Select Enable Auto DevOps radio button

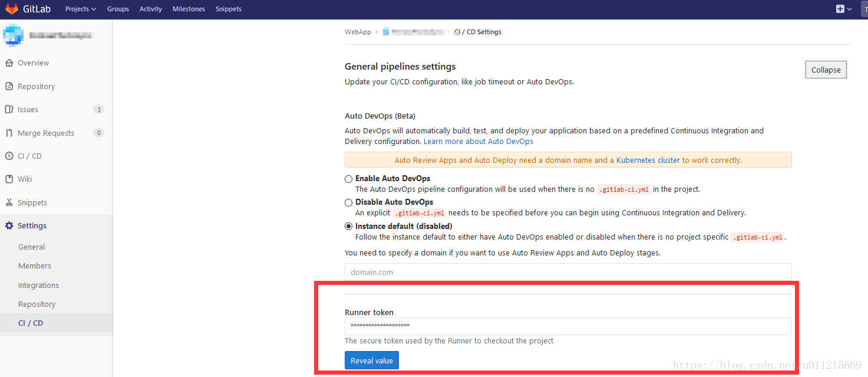349,179
